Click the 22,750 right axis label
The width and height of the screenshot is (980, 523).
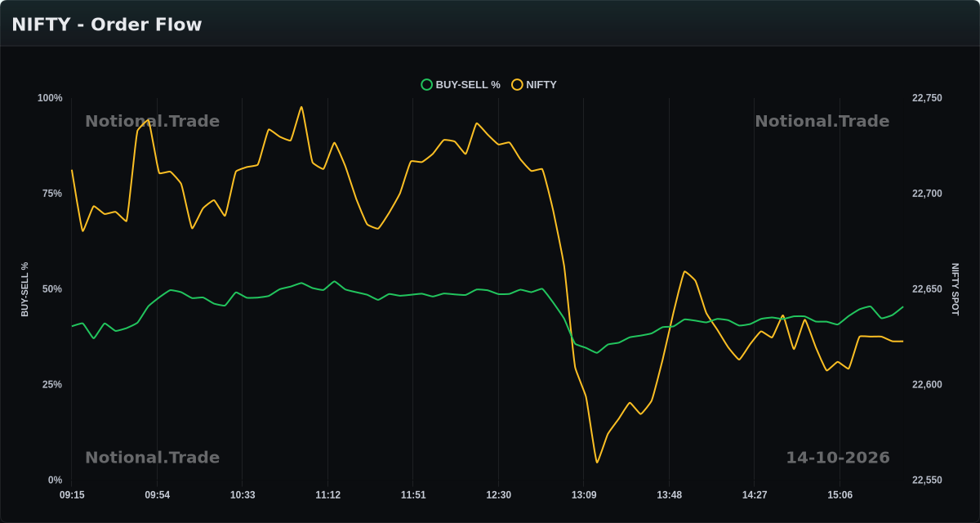(x=927, y=98)
